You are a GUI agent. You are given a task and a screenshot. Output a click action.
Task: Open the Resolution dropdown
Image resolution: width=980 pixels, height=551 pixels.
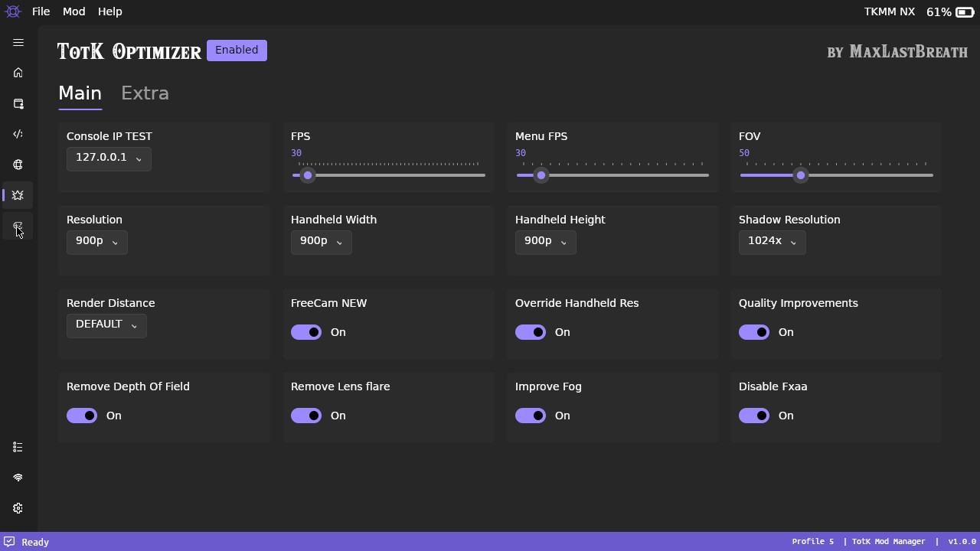coord(97,242)
